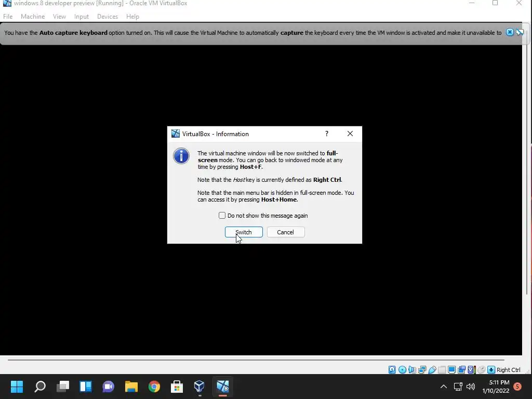Click the running VirtualBox VM taskbar icon
This screenshot has width=532, height=399.
(222, 387)
